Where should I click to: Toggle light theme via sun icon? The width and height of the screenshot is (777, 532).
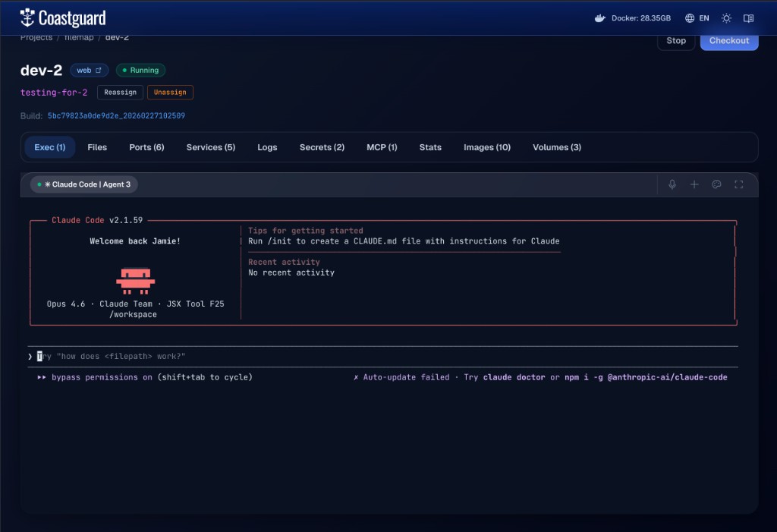pyautogui.click(x=726, y=18)
